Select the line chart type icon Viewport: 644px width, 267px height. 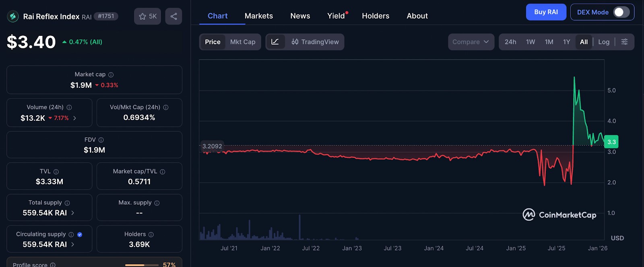(275, 42)
